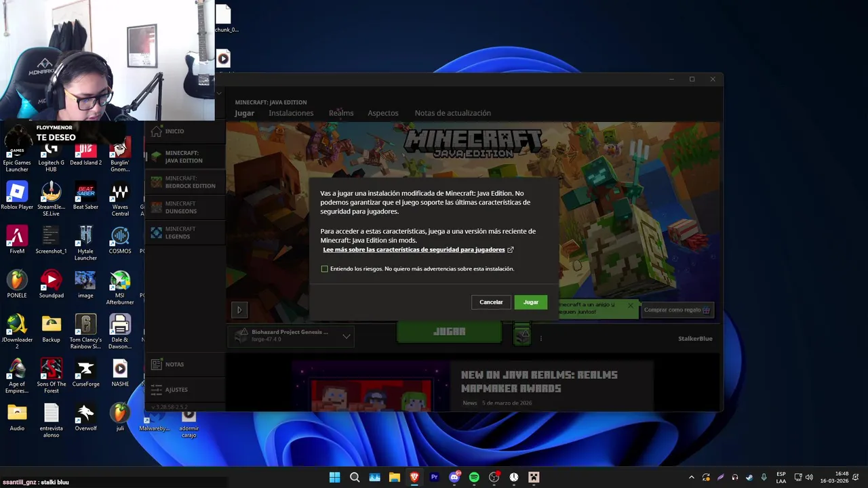Select PONELE FL Studio file on desktop
Image resolution: width=868 pixels, height=488 pixels.
17,283
